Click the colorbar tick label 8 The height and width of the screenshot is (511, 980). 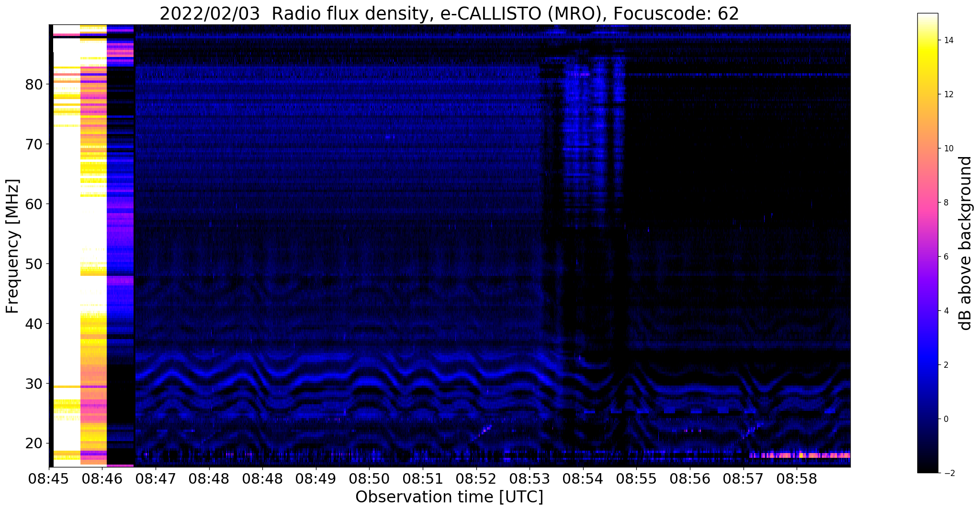pyautogui.click(x=946, y=203)
